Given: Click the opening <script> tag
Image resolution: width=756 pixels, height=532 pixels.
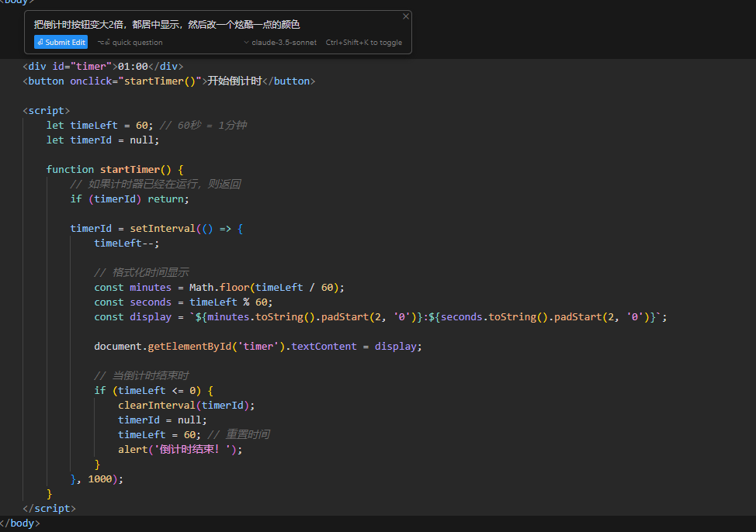Looking at the screenshot, I should [47, 110].
